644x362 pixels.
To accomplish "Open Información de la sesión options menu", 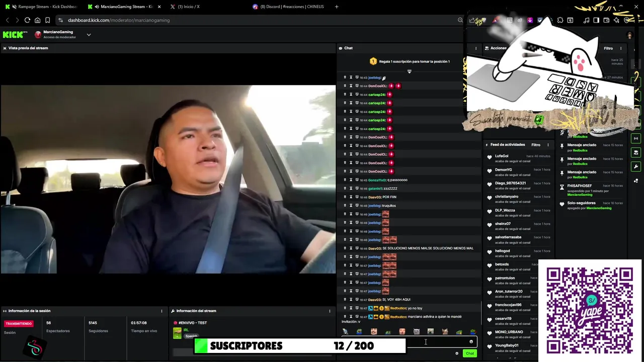I will pos(162,311).
